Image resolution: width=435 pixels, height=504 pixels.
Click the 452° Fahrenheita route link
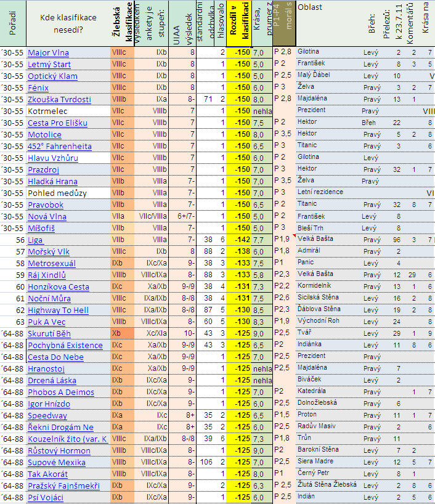click(x=59, y=146)
